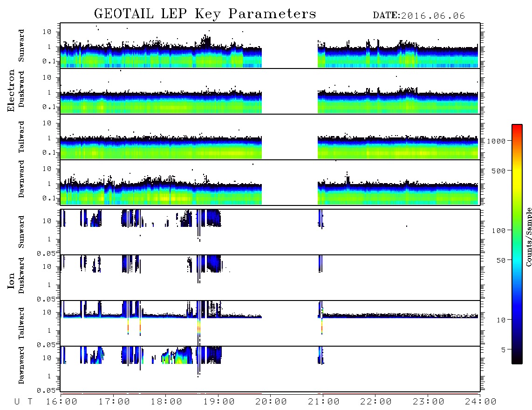Click the "U T" axis label
Viewport: 532px width, 410px height.
24,402
